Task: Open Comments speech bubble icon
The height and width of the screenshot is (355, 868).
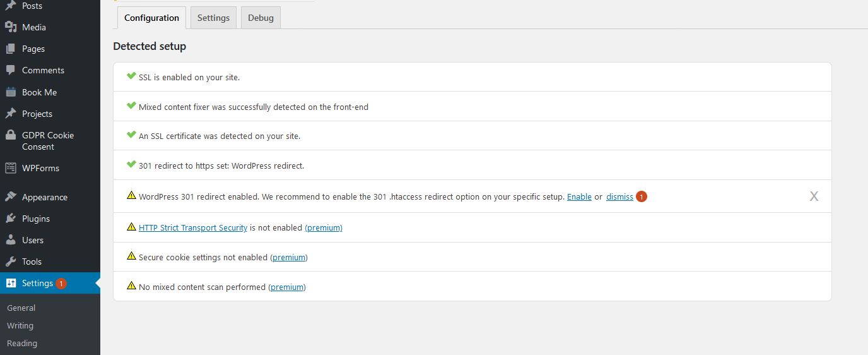Action: pos(11,70)
